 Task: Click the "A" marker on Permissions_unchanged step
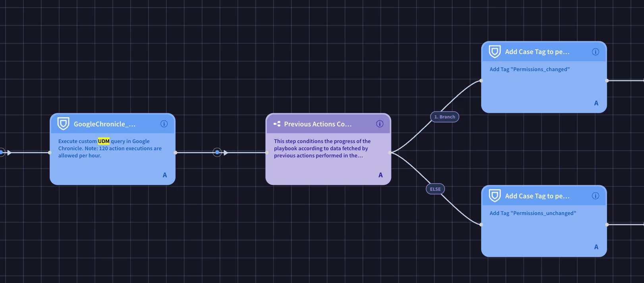[596, 247]
